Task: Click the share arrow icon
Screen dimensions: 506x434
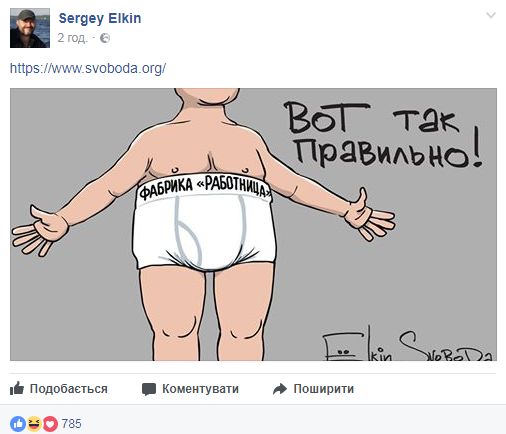Action: click(x=280, y=389)
